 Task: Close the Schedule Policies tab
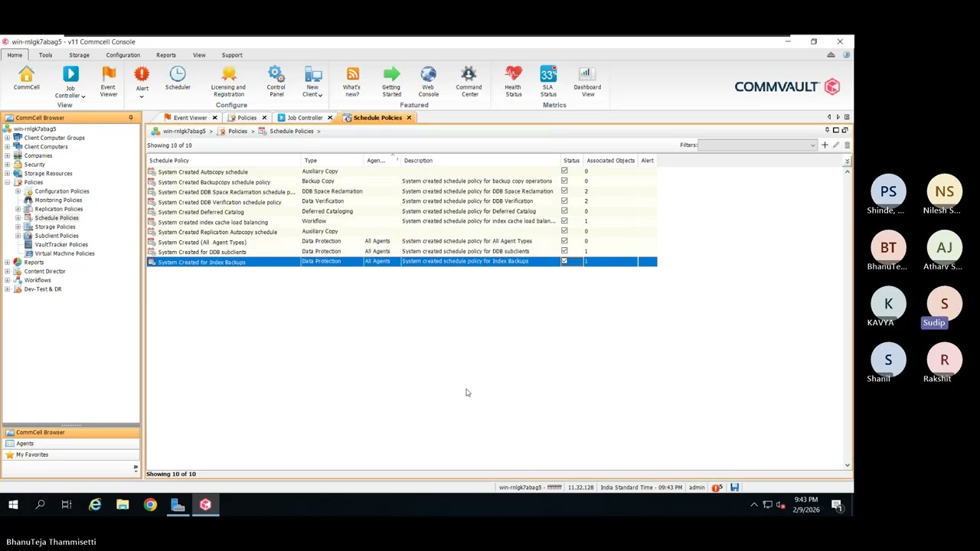[409, 118]
